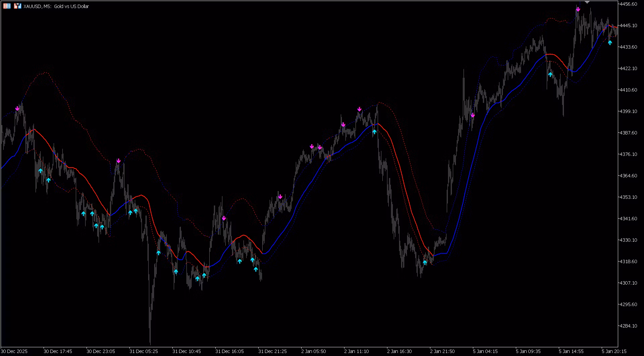Click the 5 Jan 20:15 time label

point(613,351)
